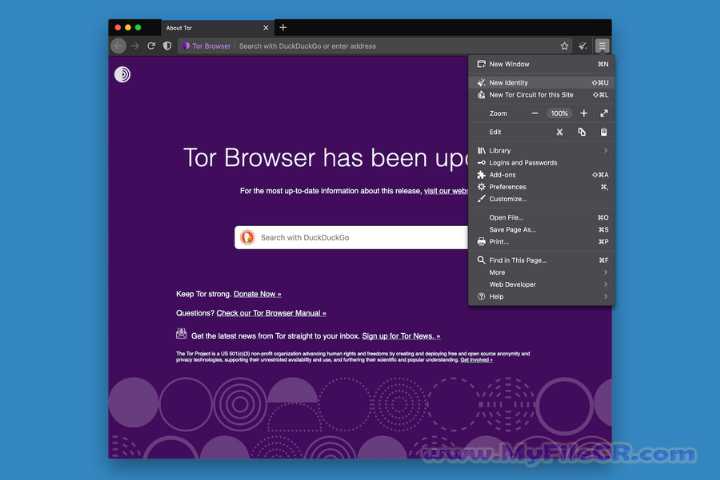This screenshot has width=720, height=480.
Task: Open Add-ons from the menu
Action: pyautogui.click(x=541, y=175)
